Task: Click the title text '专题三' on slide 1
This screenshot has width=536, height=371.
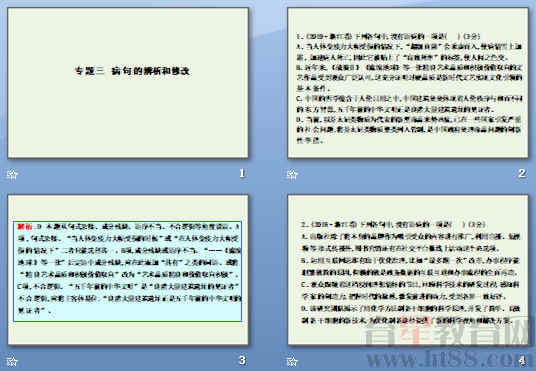Action: [89, 71]
